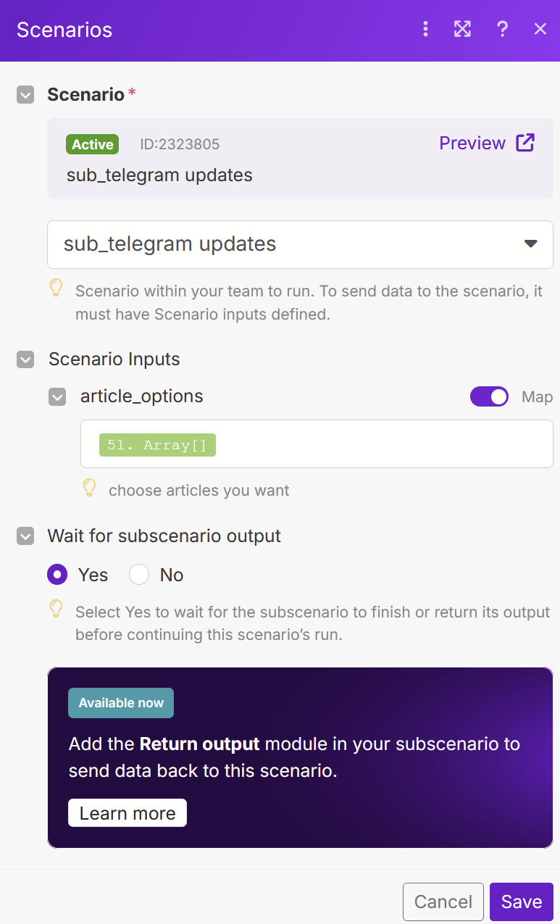The width and height of the screenshot is (560, 924).
Task: Collapse the Scenario Inputs section
Action: pos(25,359)
